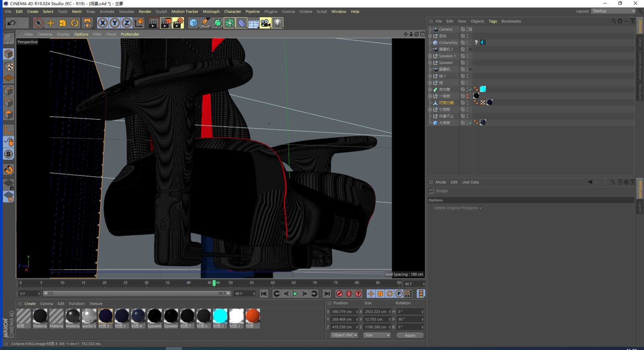This screenshot has height=350, width=644.
Task: Click the Floor environment object icon
Action: point(254,23)
